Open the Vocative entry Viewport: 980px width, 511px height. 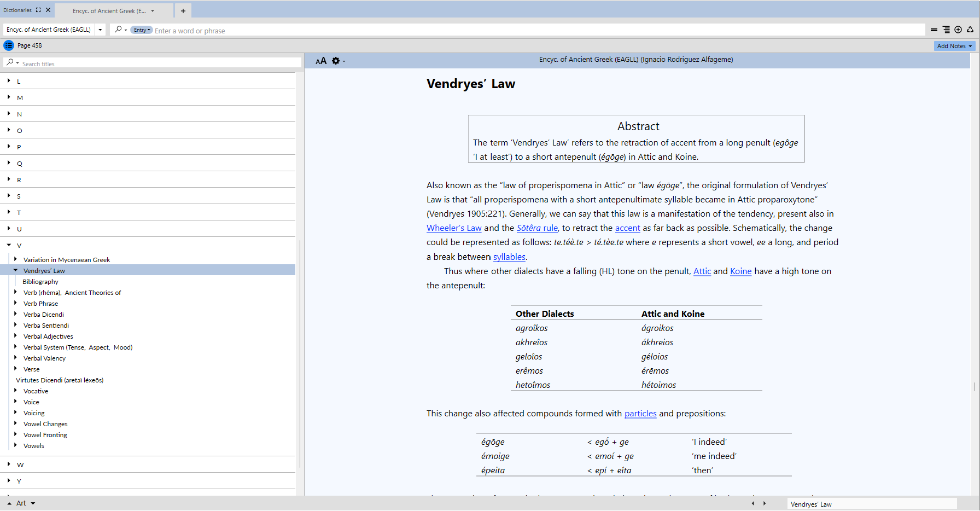pyautogui.click(x=36, y=391)
